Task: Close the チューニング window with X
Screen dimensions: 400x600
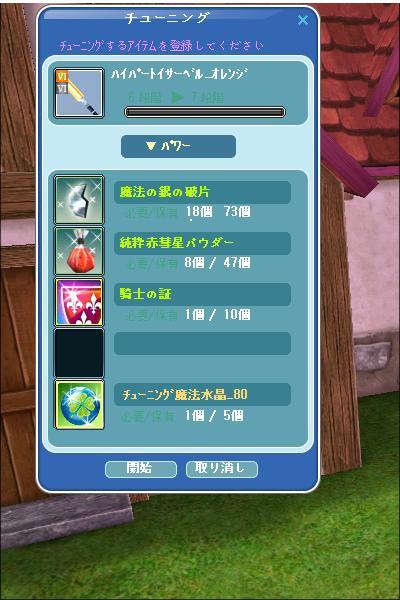Action: 303,20
